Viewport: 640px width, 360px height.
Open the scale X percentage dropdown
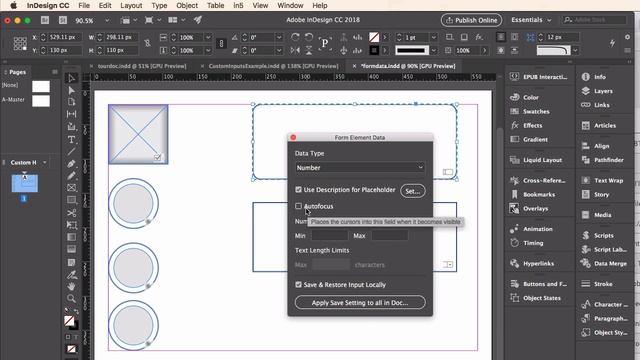pyautogui.click(x=208, y=37)
